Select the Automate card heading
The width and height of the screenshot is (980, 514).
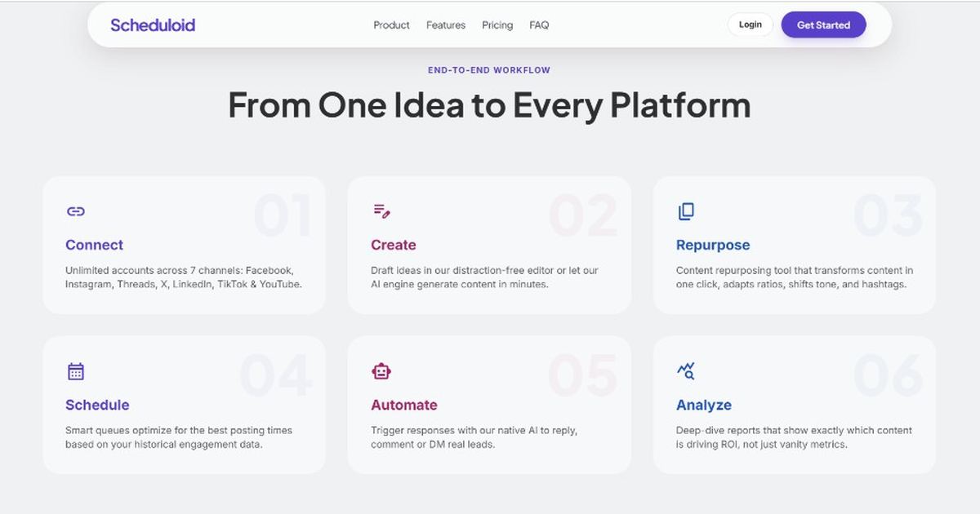tap(404, 405)
